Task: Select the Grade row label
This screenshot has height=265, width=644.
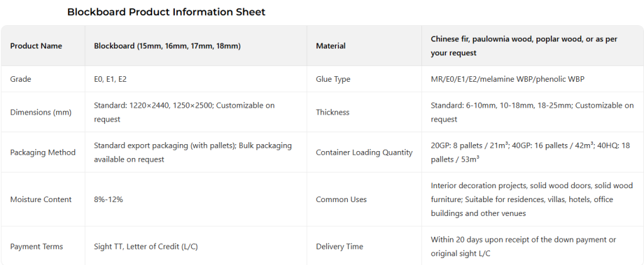Action: point(21,79)
